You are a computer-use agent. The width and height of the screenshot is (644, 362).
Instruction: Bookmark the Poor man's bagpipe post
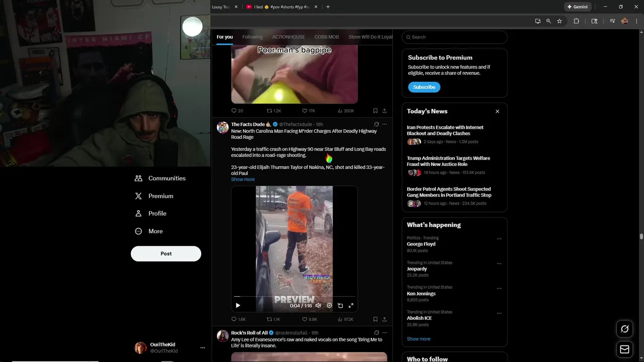375,111
